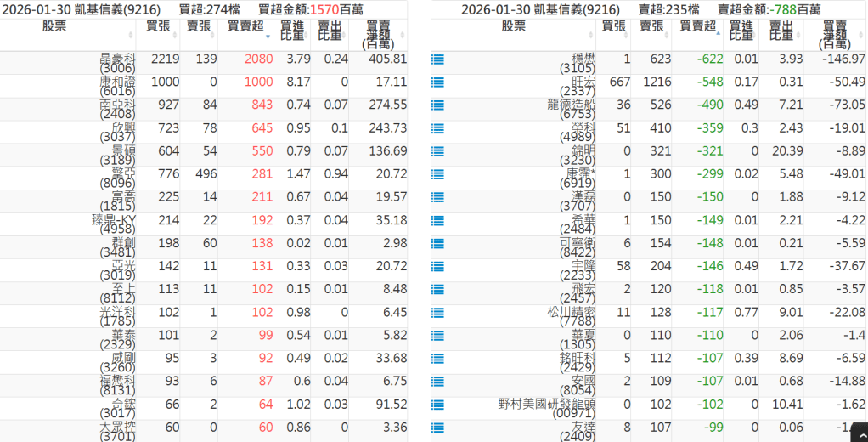Image resolution: width=868 pixels, height=442 pixels.
Task: Click the list icon beside 松川精密 (7788)
Action: point(438,313)
